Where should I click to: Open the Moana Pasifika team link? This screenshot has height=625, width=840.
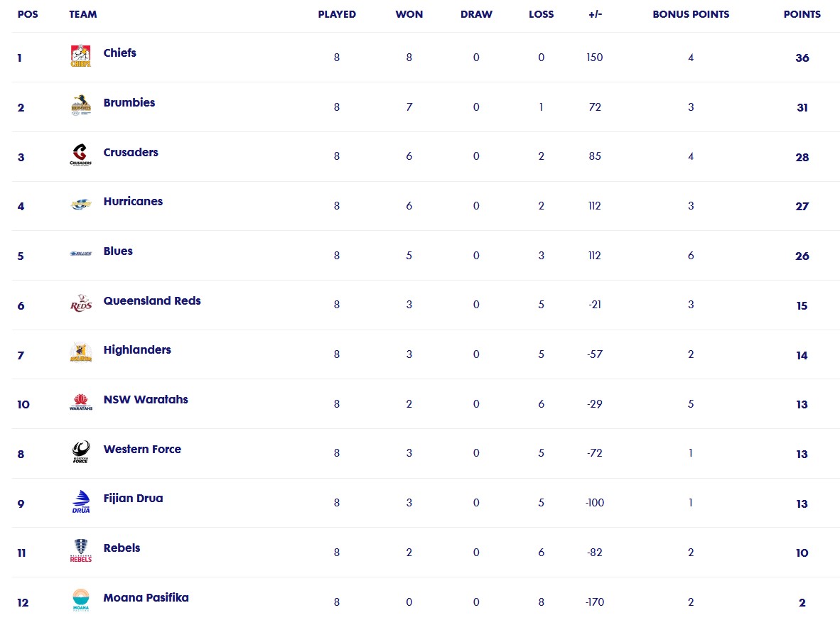pyautogui.click(x=146, y=598)
